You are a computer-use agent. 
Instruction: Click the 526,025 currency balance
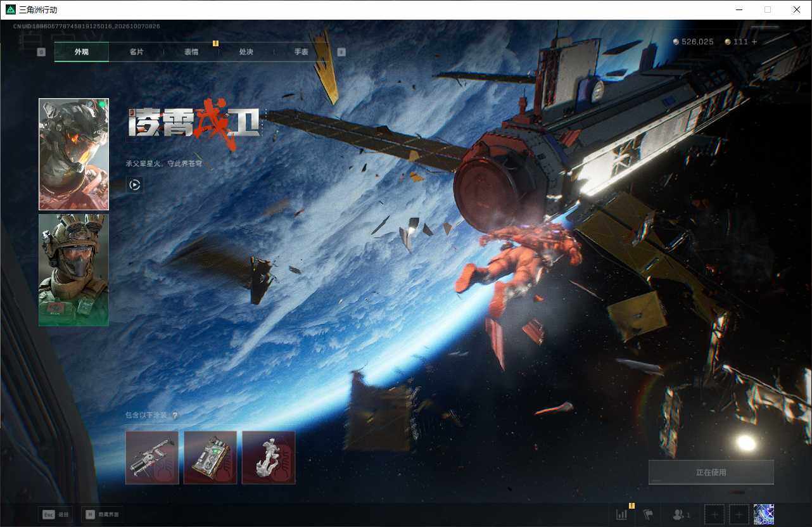click(697, 42)
